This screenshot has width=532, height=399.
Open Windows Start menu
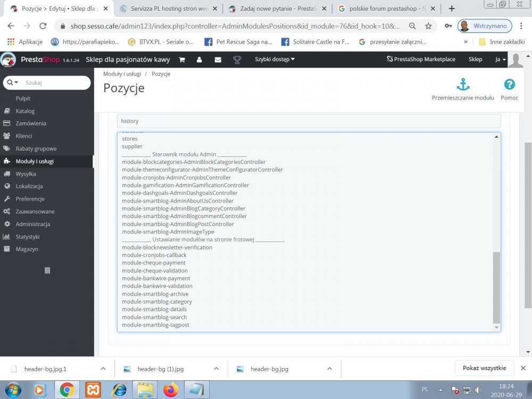click(13, 390)
